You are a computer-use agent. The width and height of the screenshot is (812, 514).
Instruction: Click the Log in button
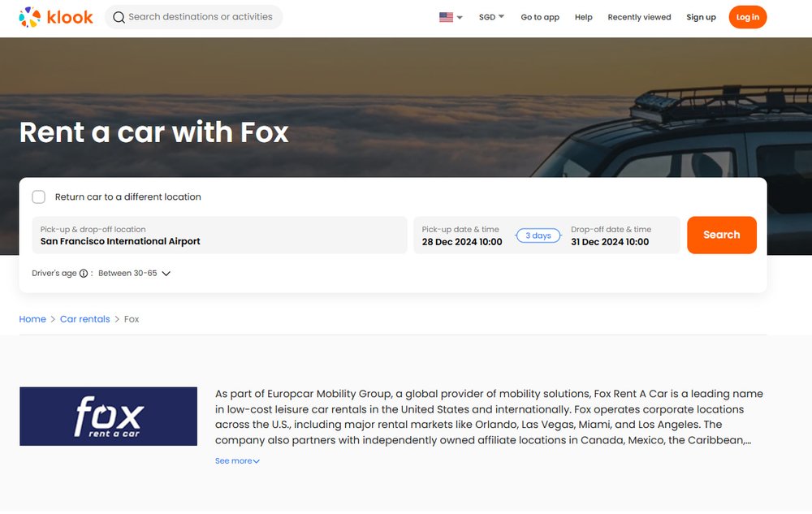click(x=747, y=16)
